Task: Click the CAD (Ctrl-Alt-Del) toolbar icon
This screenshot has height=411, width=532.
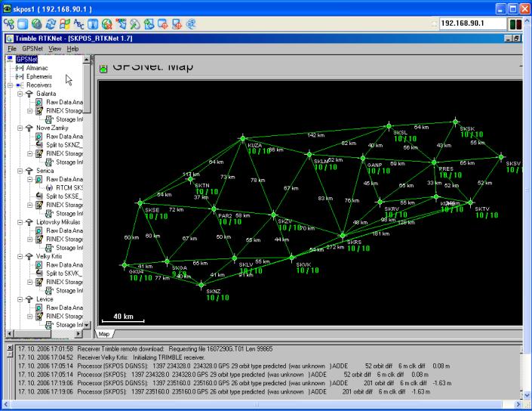Action: pyautogui.click(x=9, y=23)
